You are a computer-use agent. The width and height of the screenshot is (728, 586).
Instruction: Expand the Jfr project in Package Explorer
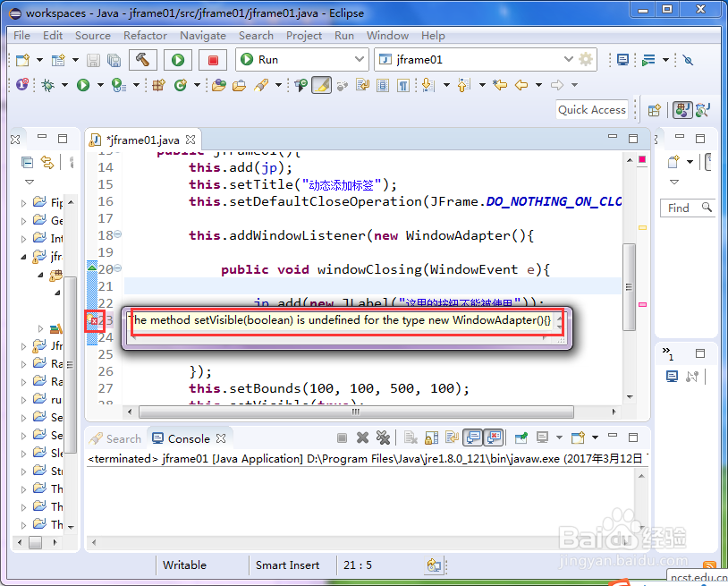pos(23,346)
